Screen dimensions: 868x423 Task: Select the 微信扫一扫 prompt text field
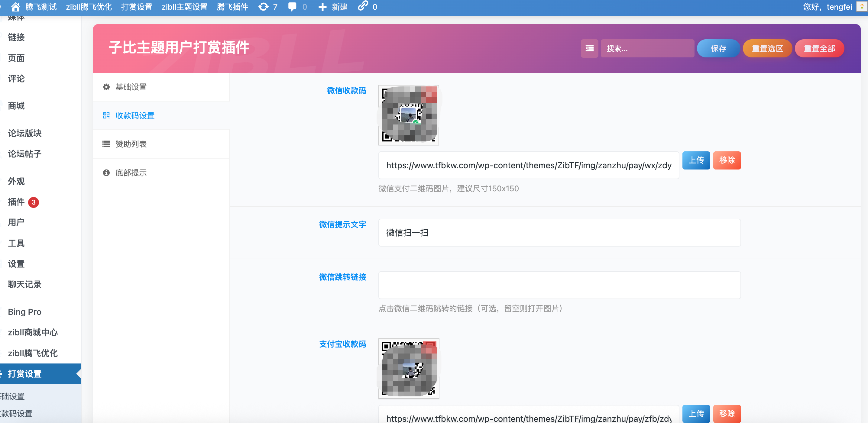point(559,233)
